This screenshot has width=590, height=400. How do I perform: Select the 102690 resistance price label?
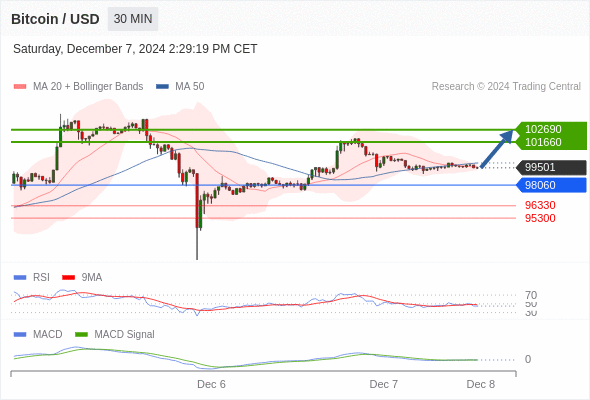coord(543,129)
